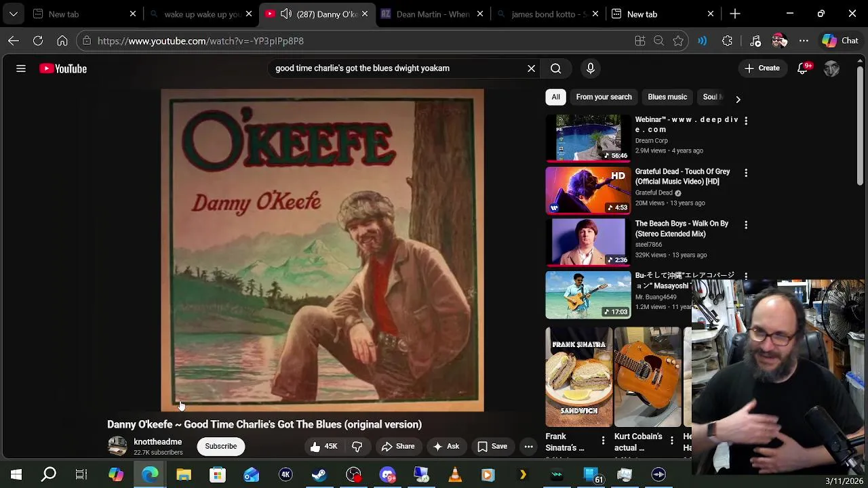Toggle Read aloud sound-wave icon
The height and width of the screenshot is (488, 868).
703,41
